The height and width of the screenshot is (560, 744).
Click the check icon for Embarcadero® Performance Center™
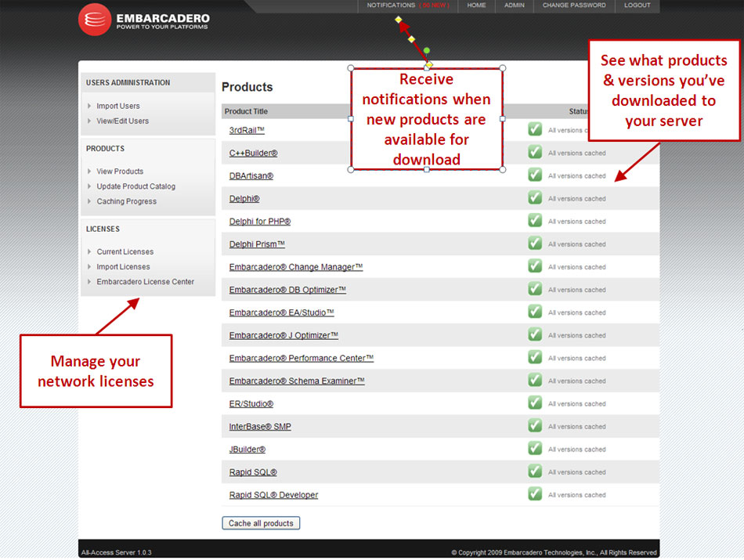pyautogui.click(x=535, y=357)
